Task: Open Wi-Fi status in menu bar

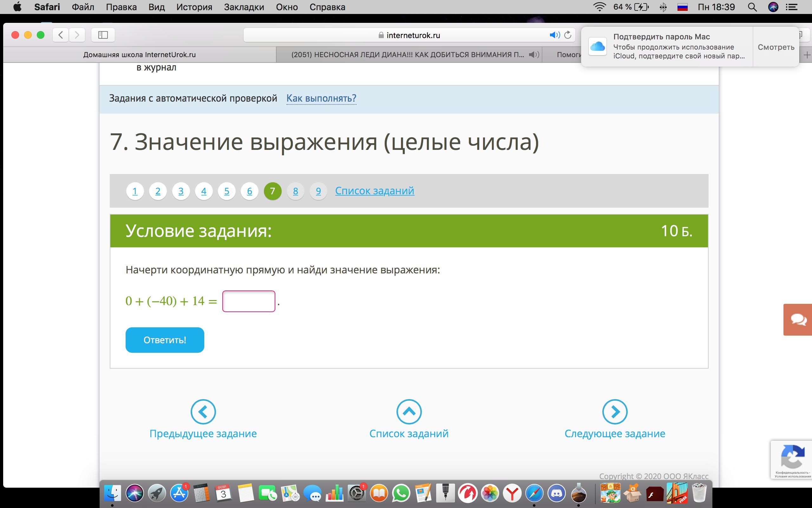Action: tap(599, 7)
